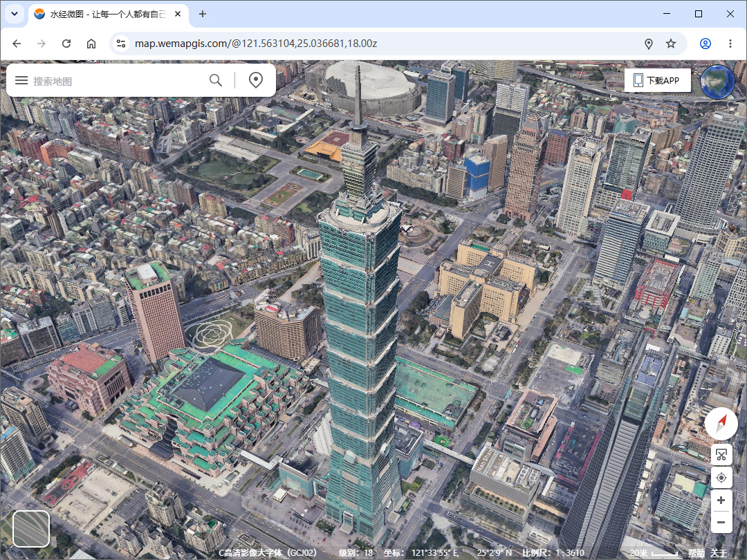This screenshot has height=560, width=747.
Task: Open the browser home page
Action: pyautogui.click(x=91, y=44)
